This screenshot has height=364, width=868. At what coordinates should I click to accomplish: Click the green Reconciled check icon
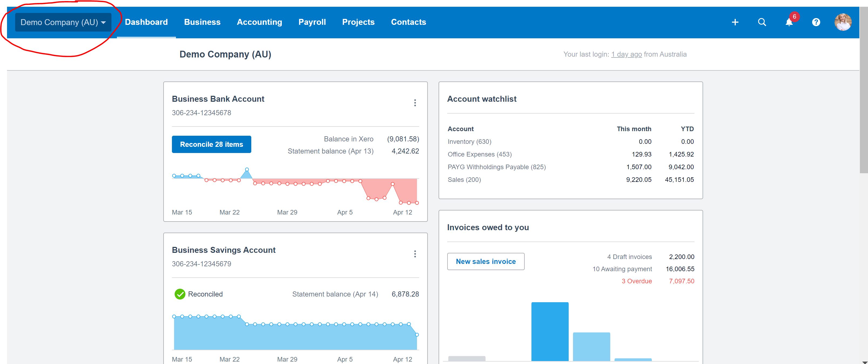tap(180, 294)
